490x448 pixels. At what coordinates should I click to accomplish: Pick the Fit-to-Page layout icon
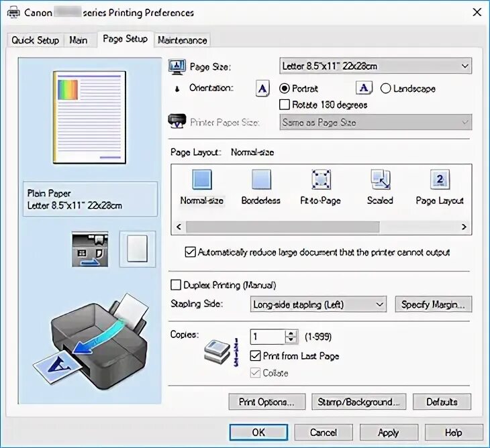pyautogui.click(x=321, y=180)
